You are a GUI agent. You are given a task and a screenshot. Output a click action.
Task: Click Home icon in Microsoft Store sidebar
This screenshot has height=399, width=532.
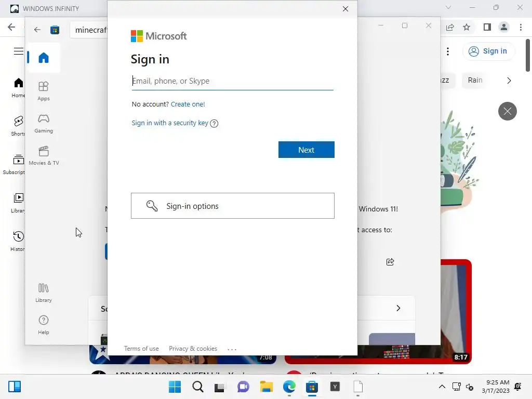44,58
